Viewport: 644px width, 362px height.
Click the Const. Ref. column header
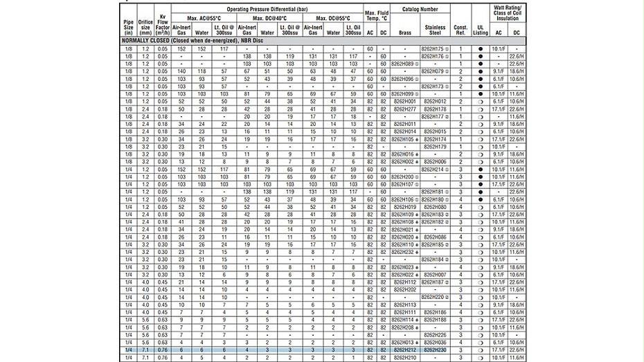point(460,29)
